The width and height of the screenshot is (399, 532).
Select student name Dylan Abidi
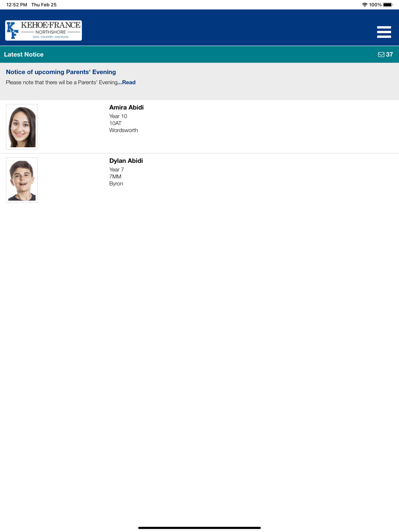point(126,161)
